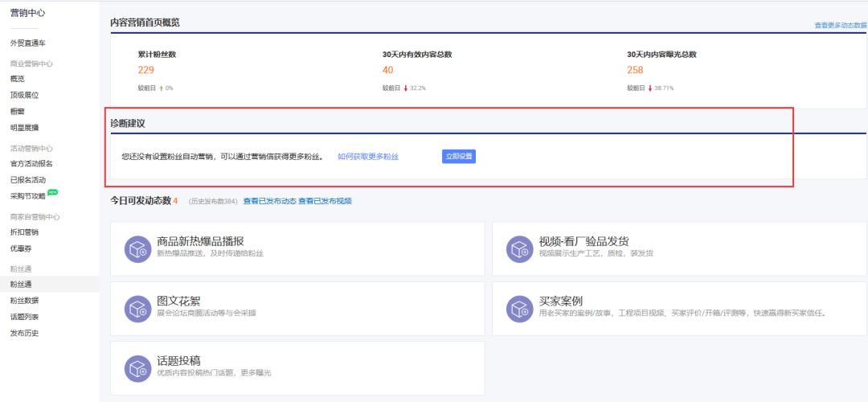Screen dimensions: 868x402
Task: Click the 买家案例 box icon
Action: click(519, 308)
